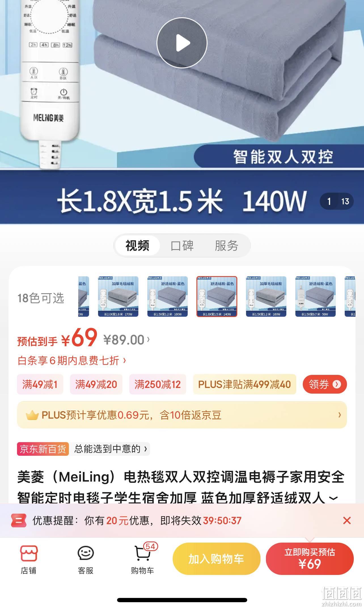The image size is (364, 609).
Task: Select the 长1.5X宽0.7米 50W variant thumbnail
Action: (316, 296)
